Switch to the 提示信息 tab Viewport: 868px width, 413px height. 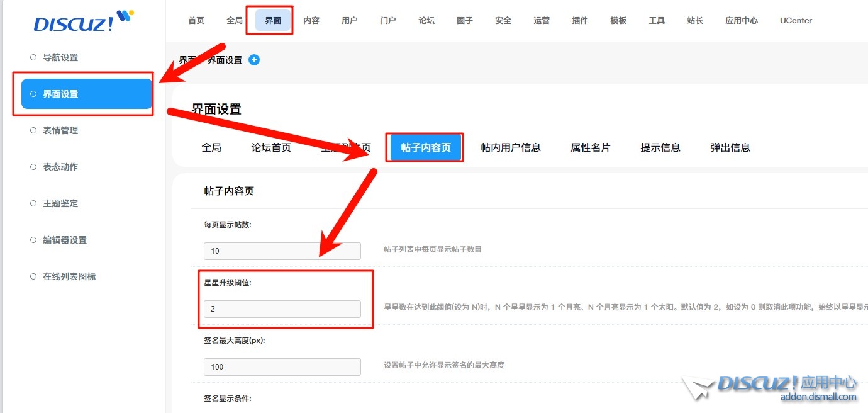660,147
